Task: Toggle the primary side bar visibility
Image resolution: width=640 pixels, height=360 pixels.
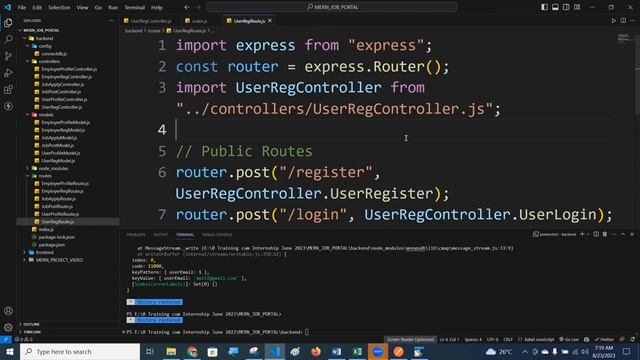Action: pyautogui.click(x=544, y=7)
